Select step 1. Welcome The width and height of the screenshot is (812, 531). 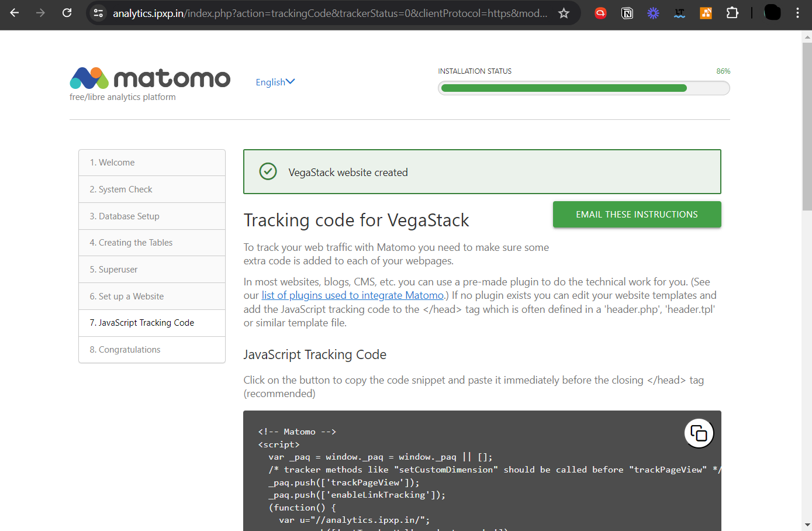(152, 163)
